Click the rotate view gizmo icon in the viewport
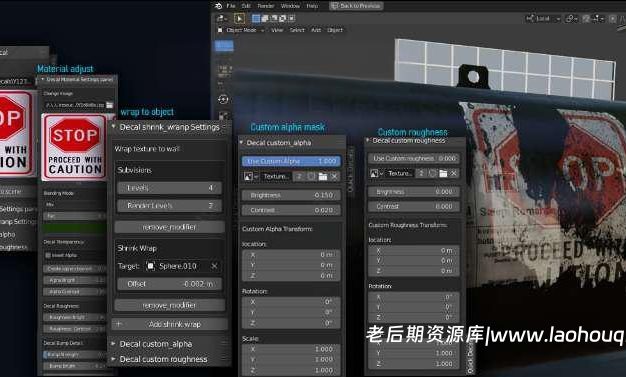626x377 pixels. [223, 99]
